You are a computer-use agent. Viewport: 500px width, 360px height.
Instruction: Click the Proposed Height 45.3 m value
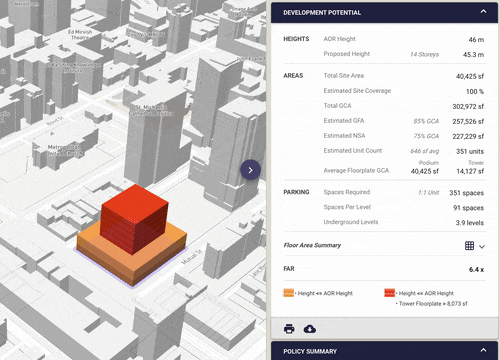[473, 55]
